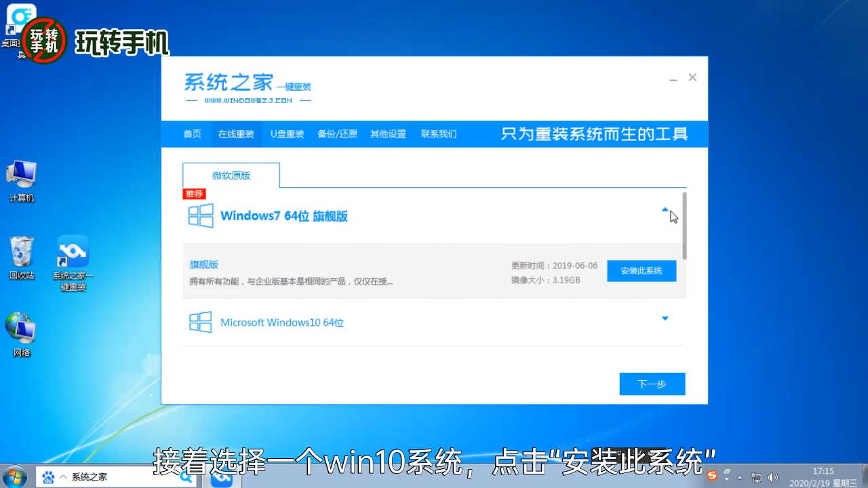Click the 系统之家 app taskbar button
The width and height of the screenshot is (868, 488).
pos(222,479)
